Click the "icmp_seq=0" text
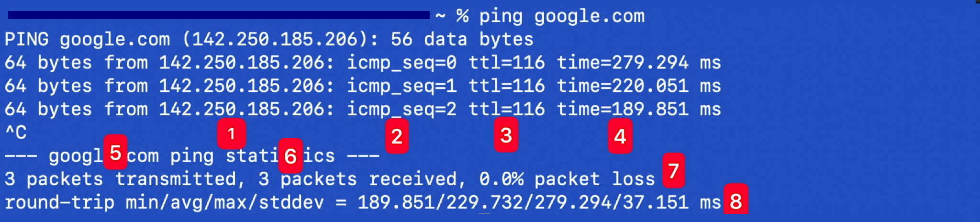980x222 pixels. point(401,63)
